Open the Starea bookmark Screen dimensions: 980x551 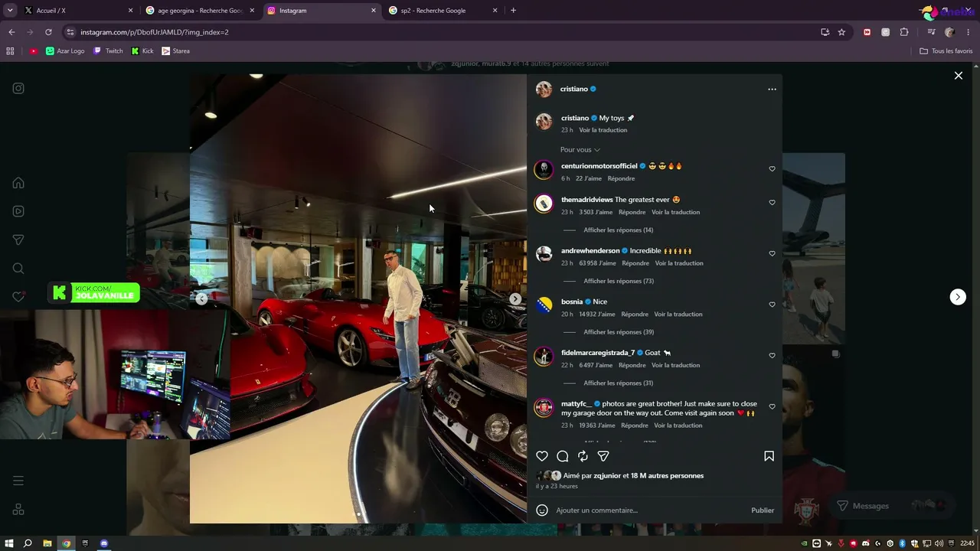pyautogui.click(x=175, y=51)
